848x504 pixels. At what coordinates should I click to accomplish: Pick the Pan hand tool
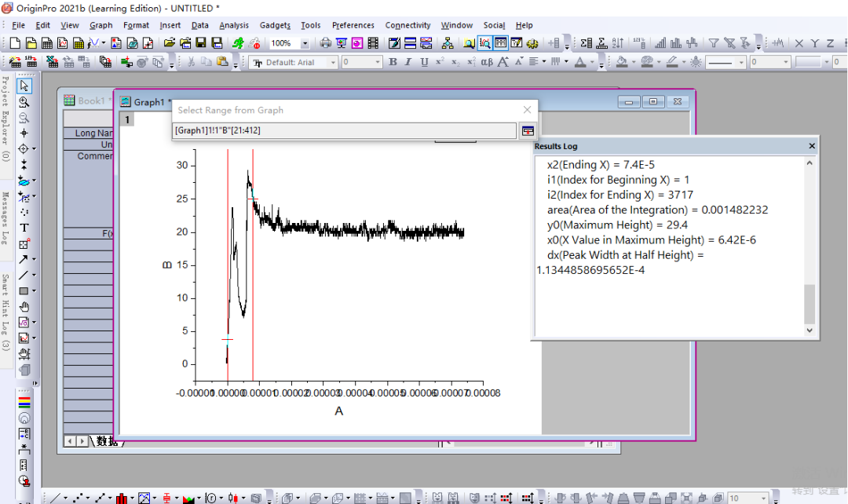[x=24, y=306]
